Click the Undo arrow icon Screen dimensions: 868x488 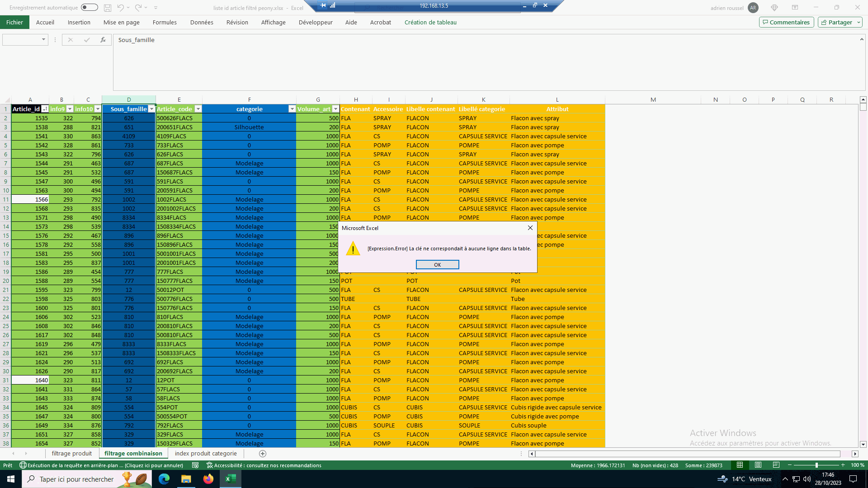tap(120, 8)
